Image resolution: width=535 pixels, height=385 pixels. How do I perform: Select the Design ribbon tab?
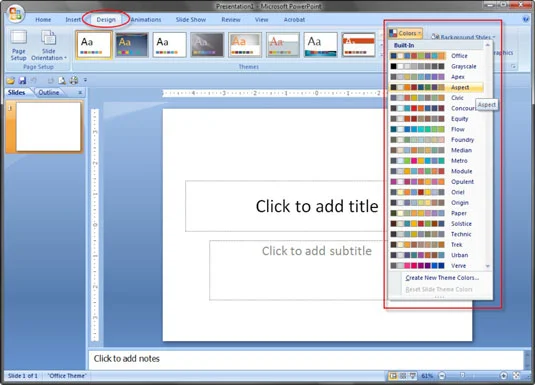106,20
